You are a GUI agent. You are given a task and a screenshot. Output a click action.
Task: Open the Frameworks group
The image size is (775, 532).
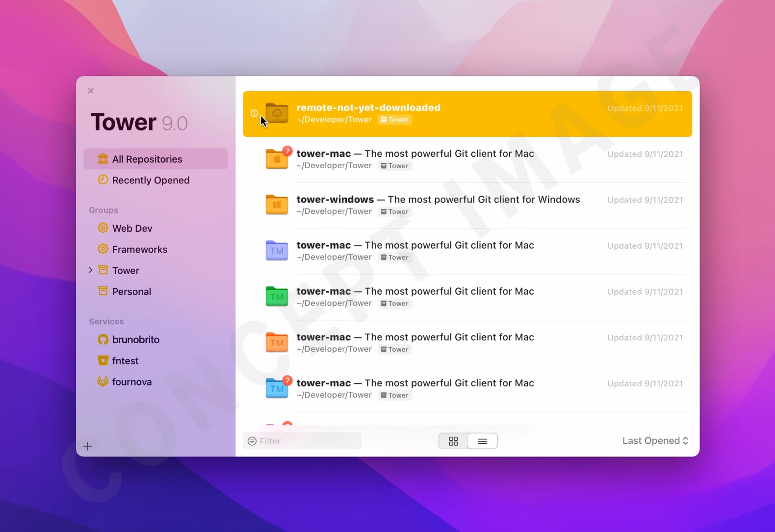[155, 249]
